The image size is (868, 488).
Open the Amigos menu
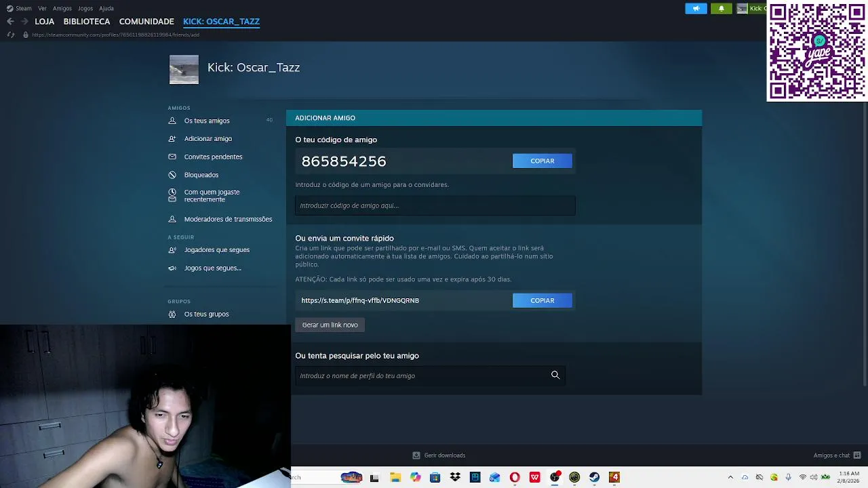click(62, 8)
